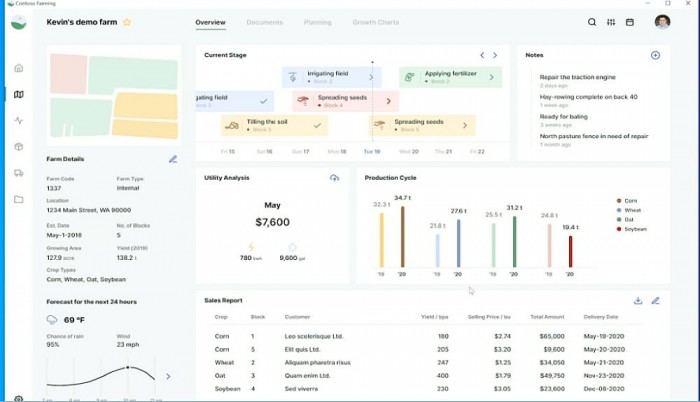Show next forecast with the right chevron

point(168,376)
